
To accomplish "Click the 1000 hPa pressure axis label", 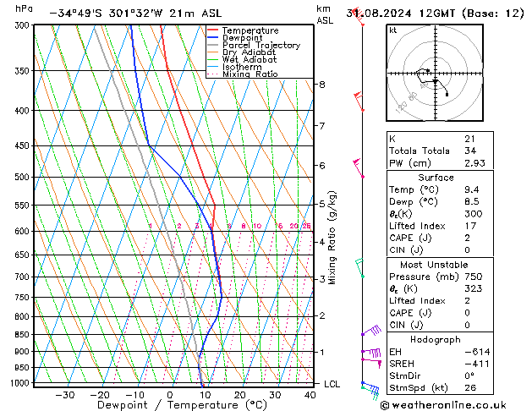I will 21,383.
